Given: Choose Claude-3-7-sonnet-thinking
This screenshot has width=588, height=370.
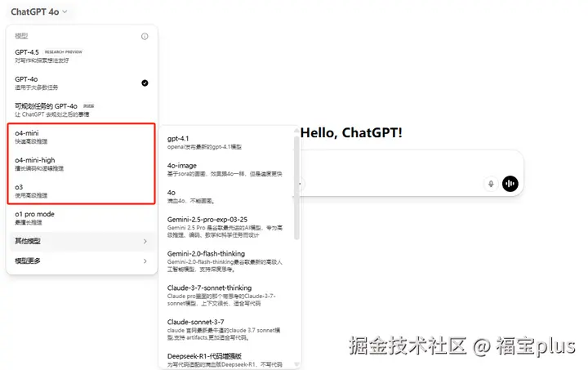Looking at the screenshot, I should click(x=226, y=295).
